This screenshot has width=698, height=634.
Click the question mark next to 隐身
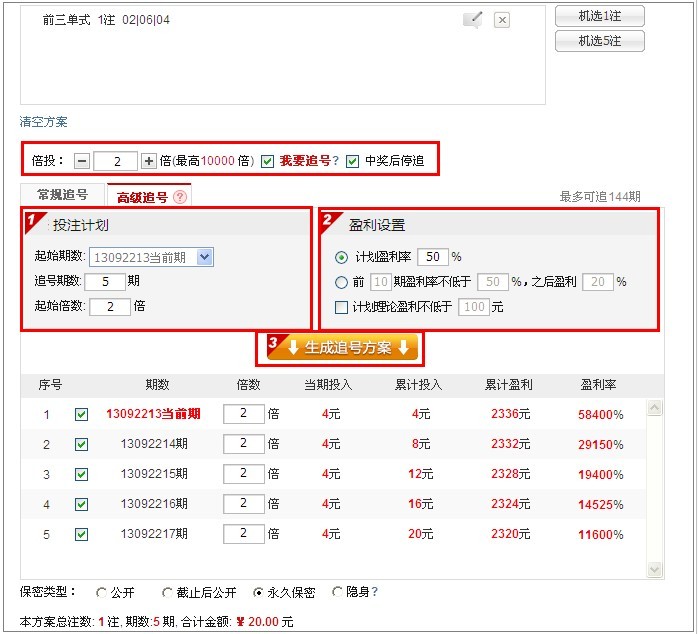375,592
